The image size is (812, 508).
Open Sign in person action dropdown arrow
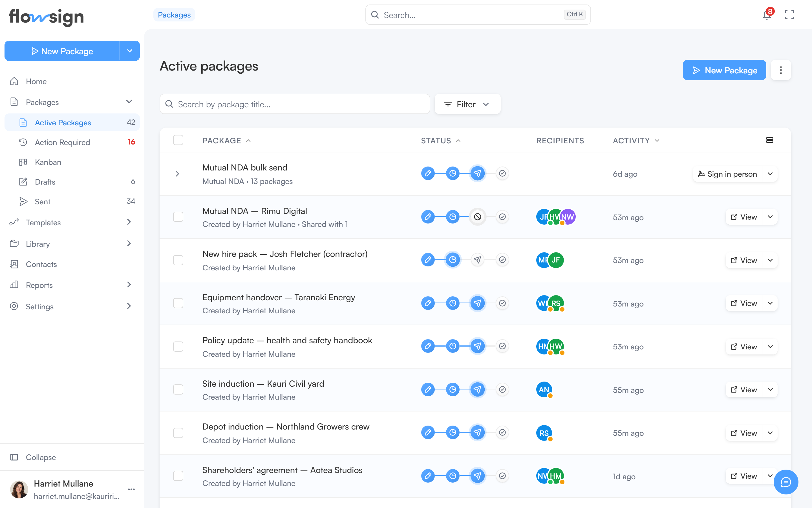click(x=770, y=174)
